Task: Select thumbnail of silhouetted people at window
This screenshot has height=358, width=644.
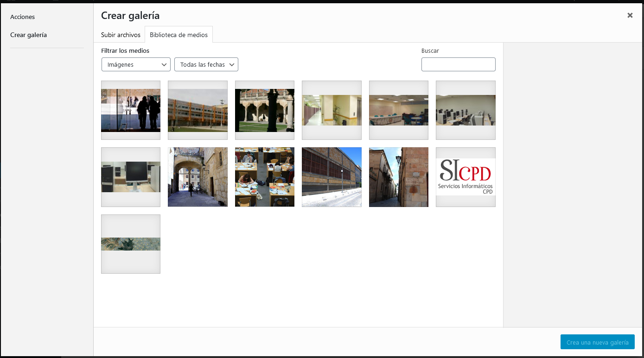Action: 131,110
